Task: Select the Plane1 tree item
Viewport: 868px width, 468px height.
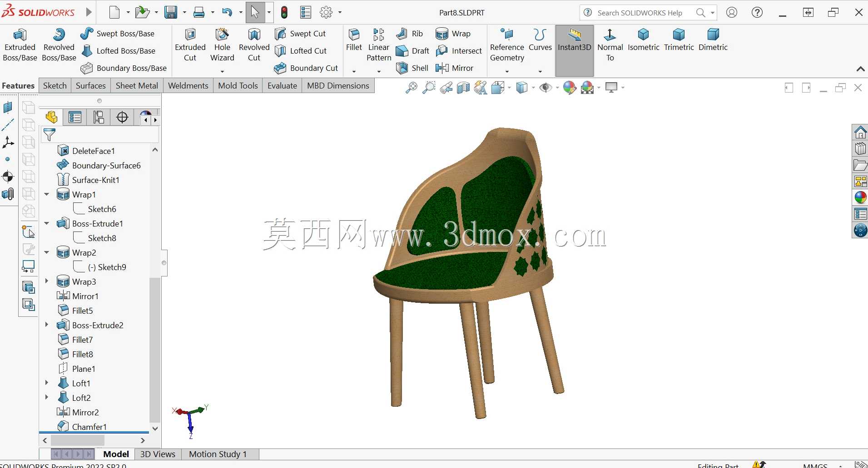Action: 77,369
